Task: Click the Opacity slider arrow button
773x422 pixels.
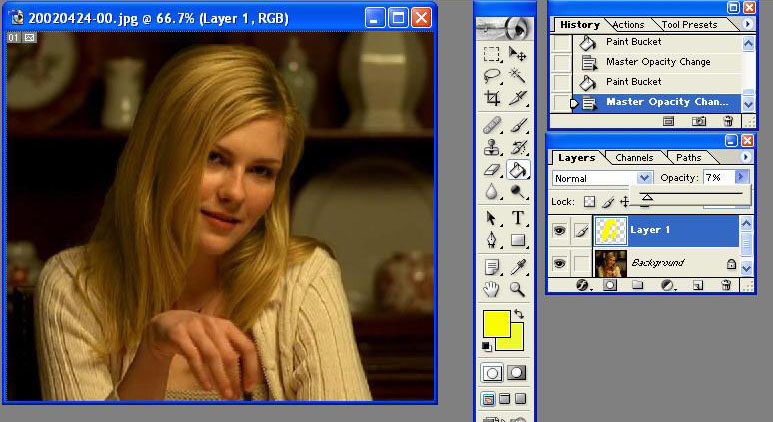Action: pyautogui.click(x=741, y=177)
